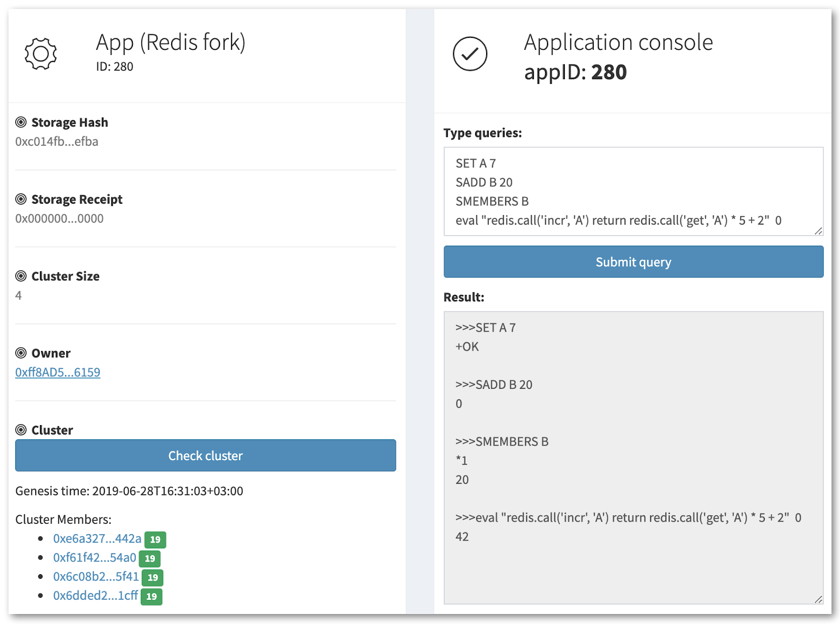The width and height of the screenshot is (840, 624).
Task: Click the checkmark circle icon by Application console
Action: (470, 54)
